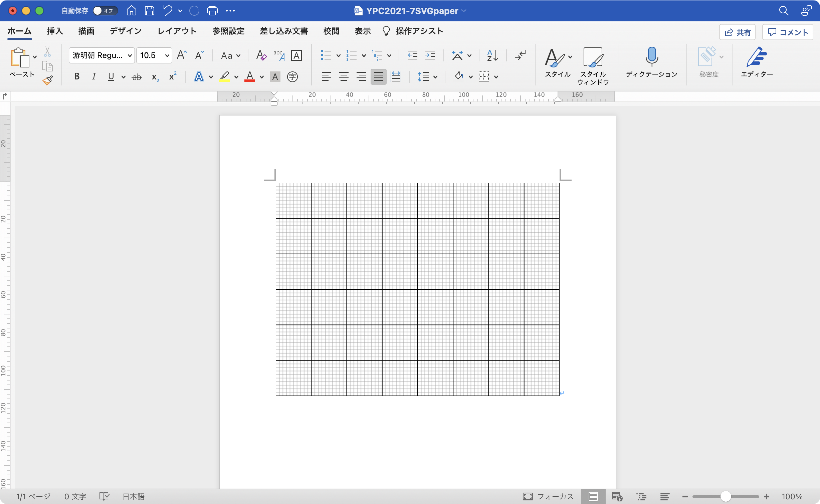
Task: Increase paragraph indent
Action: tap(430, 55)
